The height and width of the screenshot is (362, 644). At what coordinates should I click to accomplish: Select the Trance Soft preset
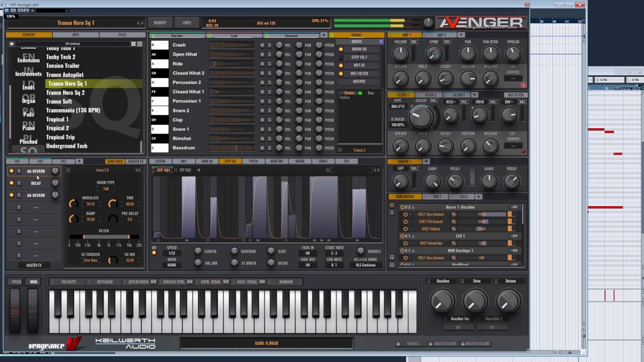[x=59, y=102]
